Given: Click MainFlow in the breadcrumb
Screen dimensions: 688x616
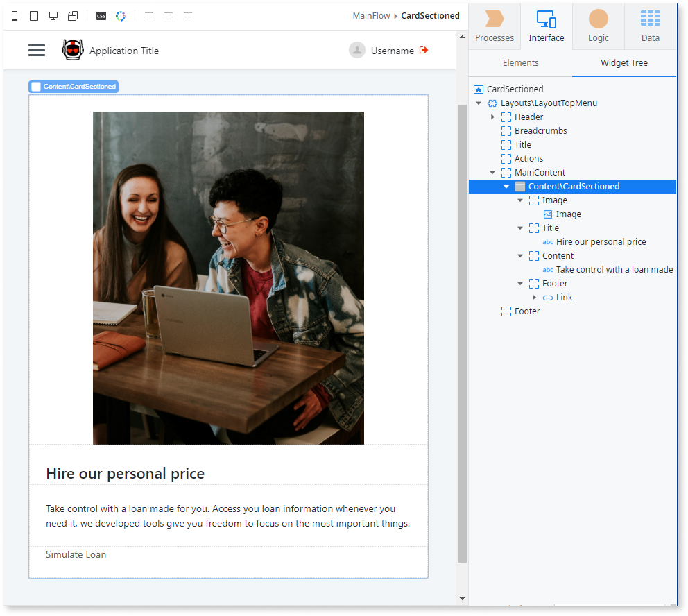Looking at the screenshot, I should pyautogui.click(x=372, y=16).
